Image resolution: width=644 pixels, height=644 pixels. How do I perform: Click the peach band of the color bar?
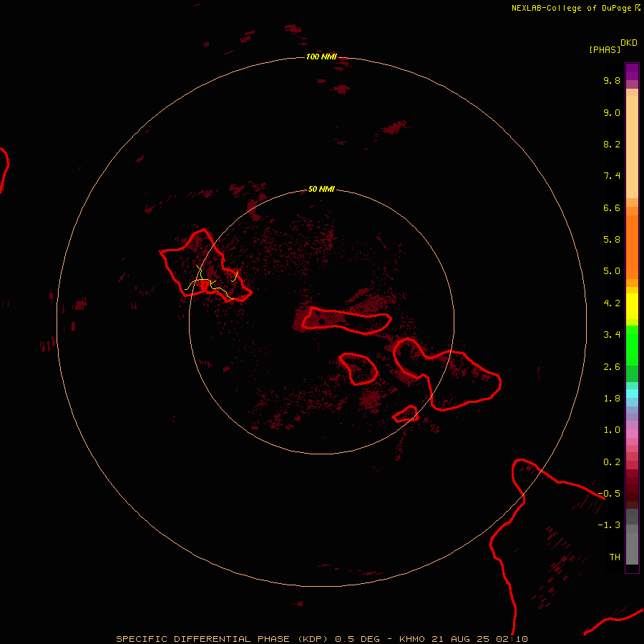pos(632,146)
